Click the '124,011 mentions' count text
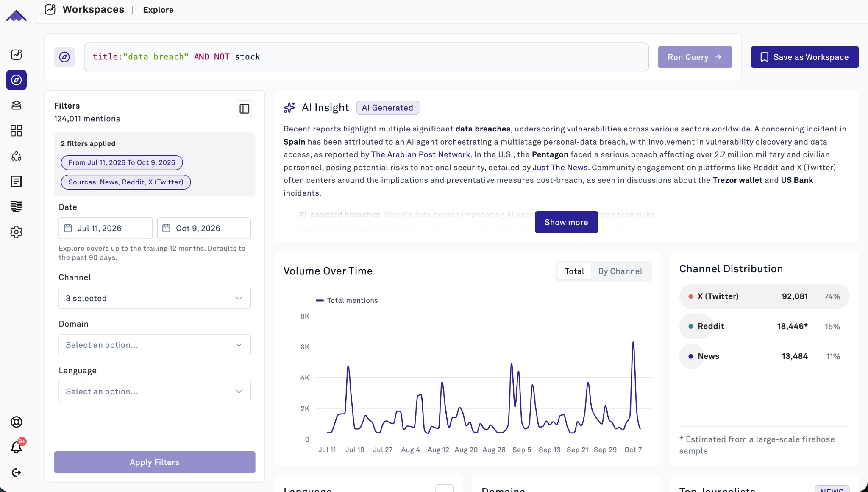Screen dimensions: 868x492 (87, 119)
